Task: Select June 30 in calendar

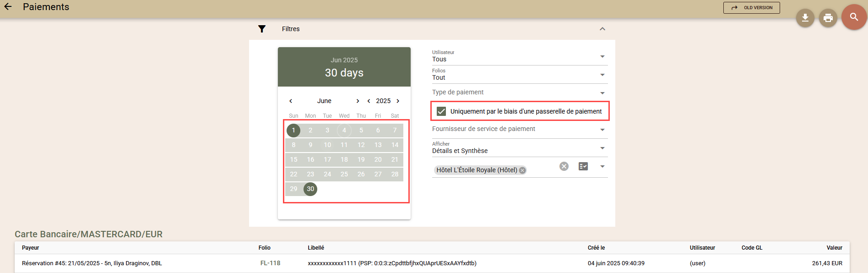Action: 310,189
